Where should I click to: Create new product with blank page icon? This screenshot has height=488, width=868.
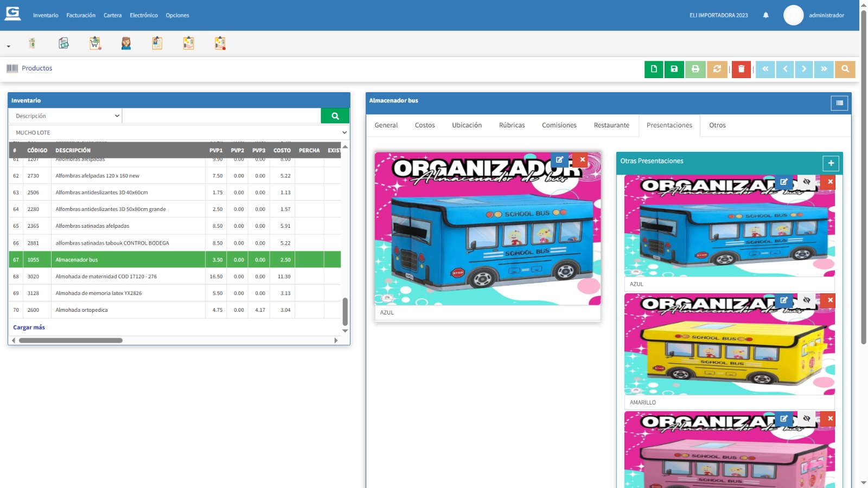(654, 69)
